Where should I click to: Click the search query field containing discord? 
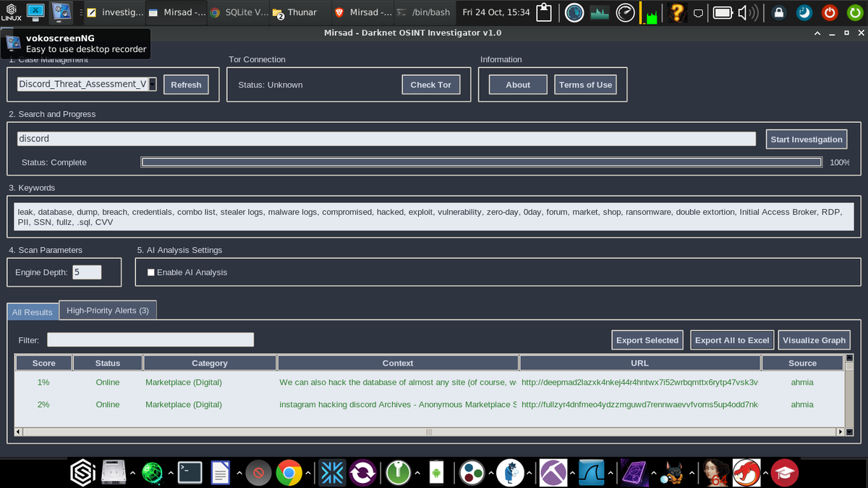386,138
